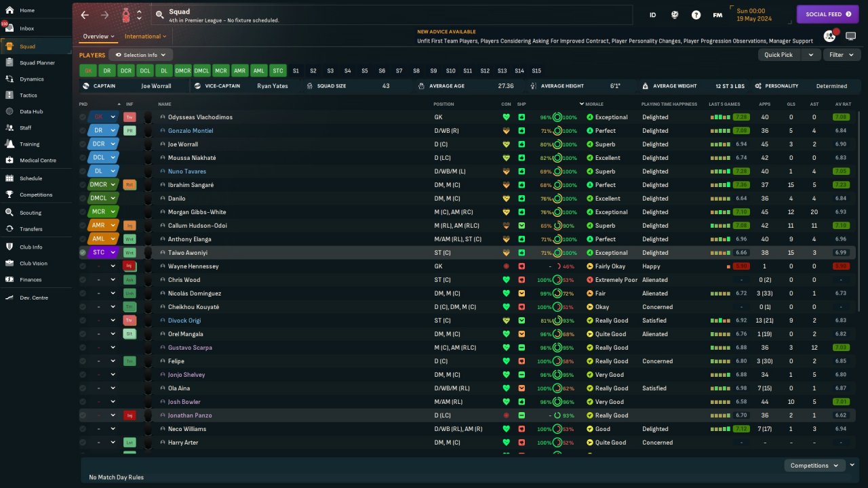Switch to the Overview tab
The height and width of the screenshot is (488, 868).
pyautogui.click(x=98, y=37)
